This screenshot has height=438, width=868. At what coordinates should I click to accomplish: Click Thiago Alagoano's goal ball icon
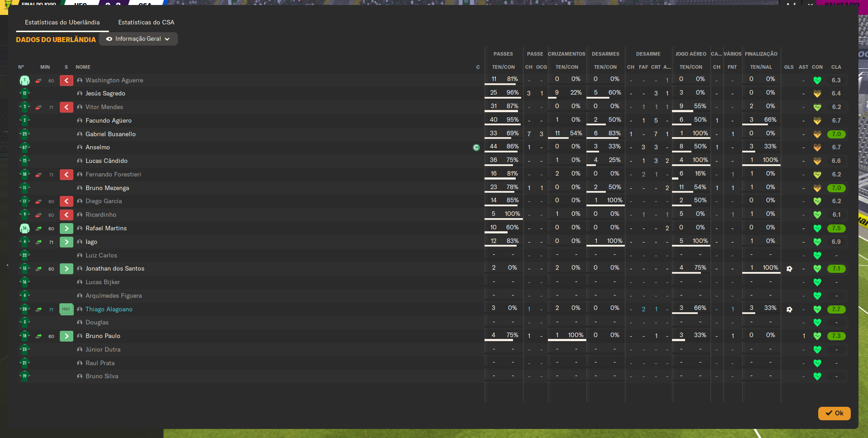(x=789, y=309)
